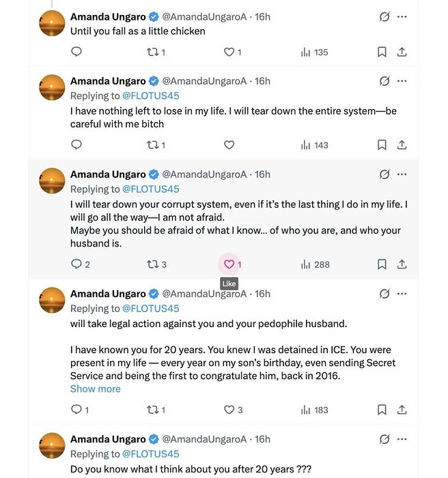Open replies on tweet with 2 comments
The width and height of the screenshot is (448, 478).
point(80,264)
